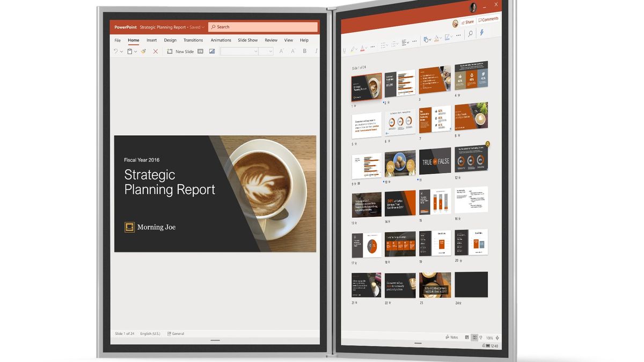Viewport: 644px width, 362px height.
Task: Click the Undo icon
Action: tap(115, 51)
